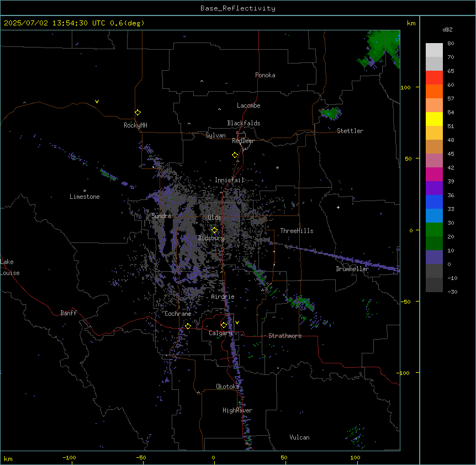Click the Sundre town label
Screen dimensions: 476x465
coord(161,216)
